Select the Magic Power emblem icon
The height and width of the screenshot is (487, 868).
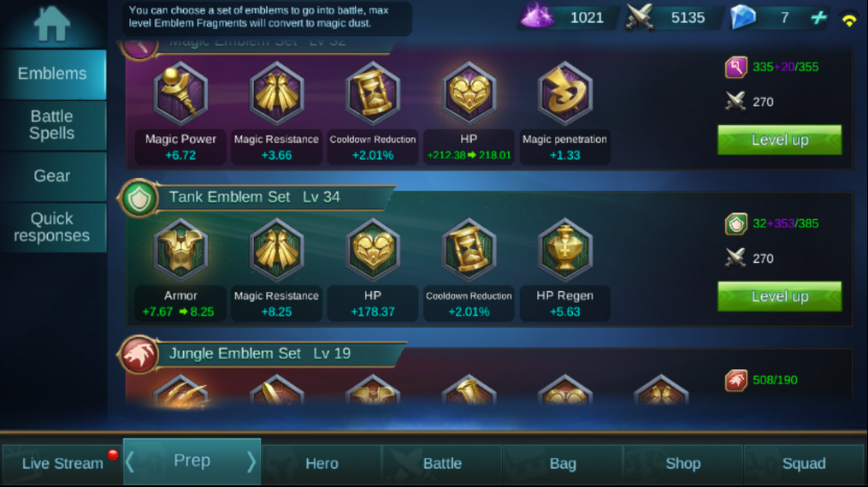click(180, 93)
